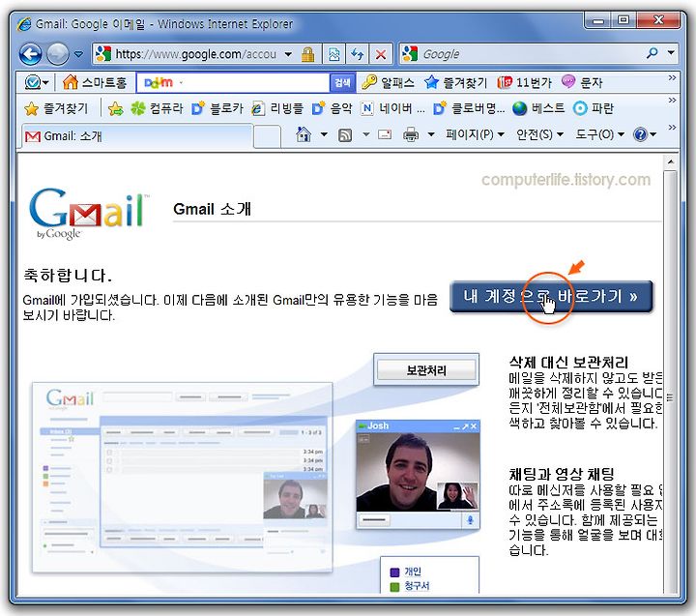
Task: Open the 안전(S) menu
Action: [539, 134]
